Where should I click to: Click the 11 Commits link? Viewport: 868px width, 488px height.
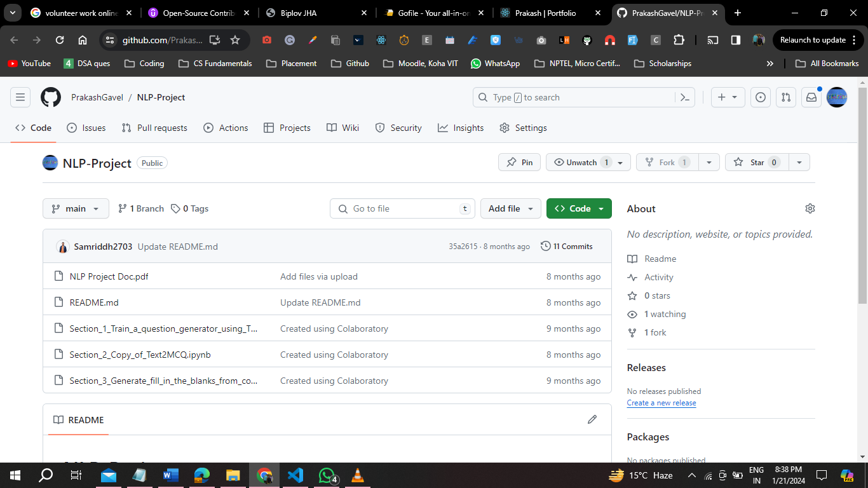[x=566, y=247]
